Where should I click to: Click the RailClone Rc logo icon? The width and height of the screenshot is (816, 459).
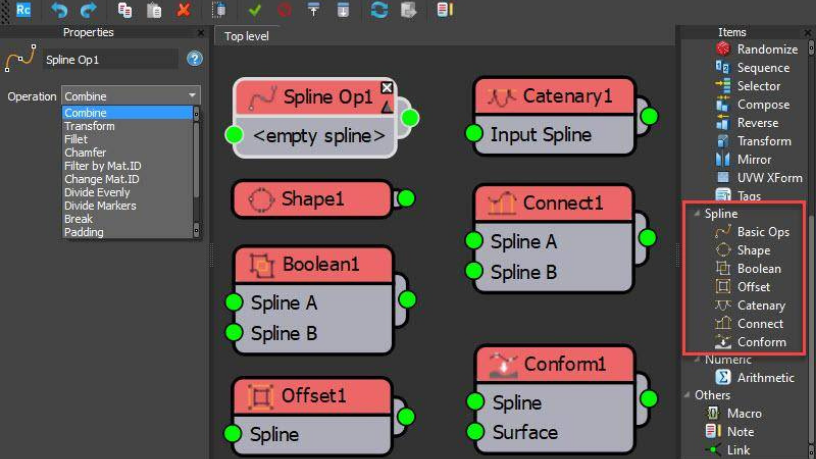23,10
